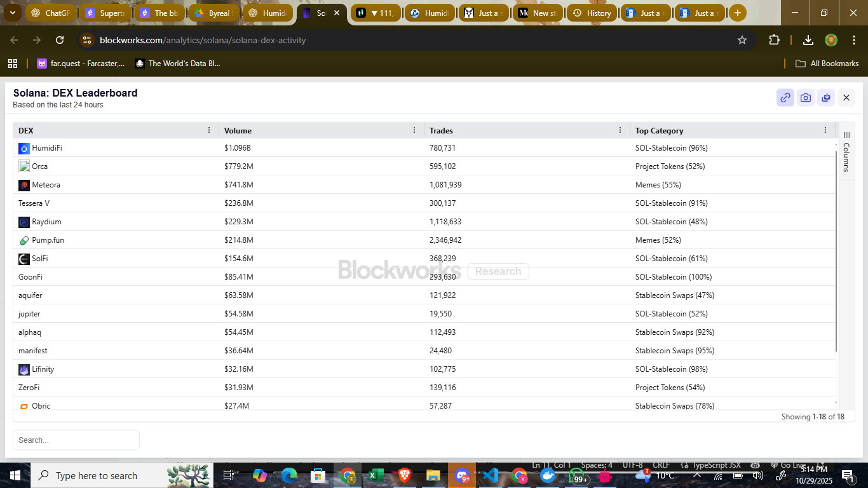Open Visual Studio Code from the taskbar
The height and width of the screenshot is (488, 868).
pos(490,475)
